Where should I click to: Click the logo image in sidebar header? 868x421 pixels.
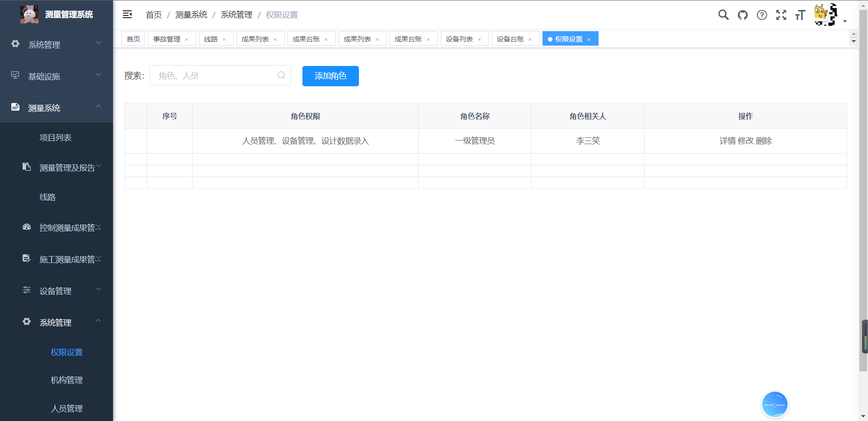[29, 14]
